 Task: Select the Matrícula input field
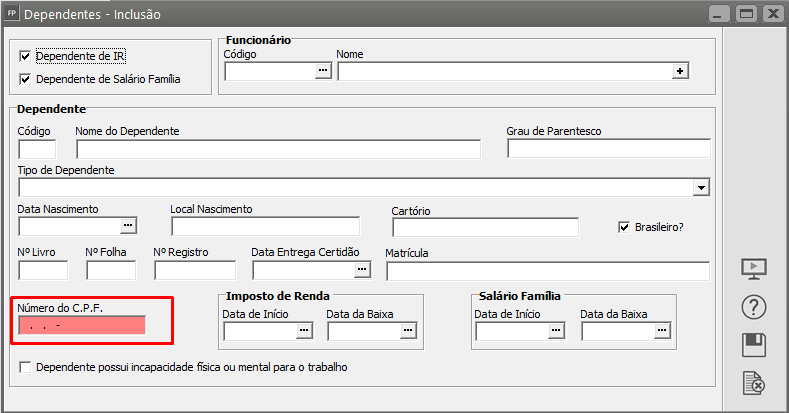[x=547, y=270]
